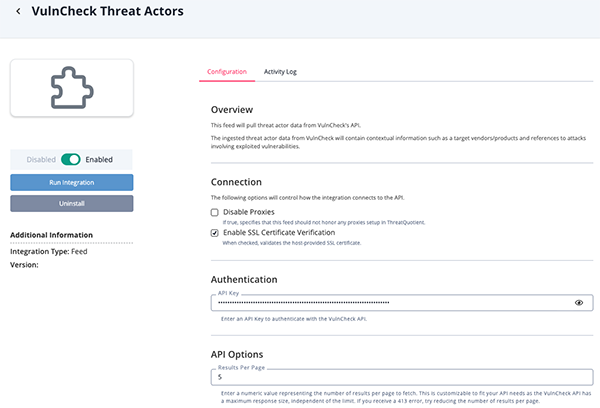600x408 pixels.
Task: Toggle the Disabled/Enabled integration switch
Action: [x=70, y=159]
